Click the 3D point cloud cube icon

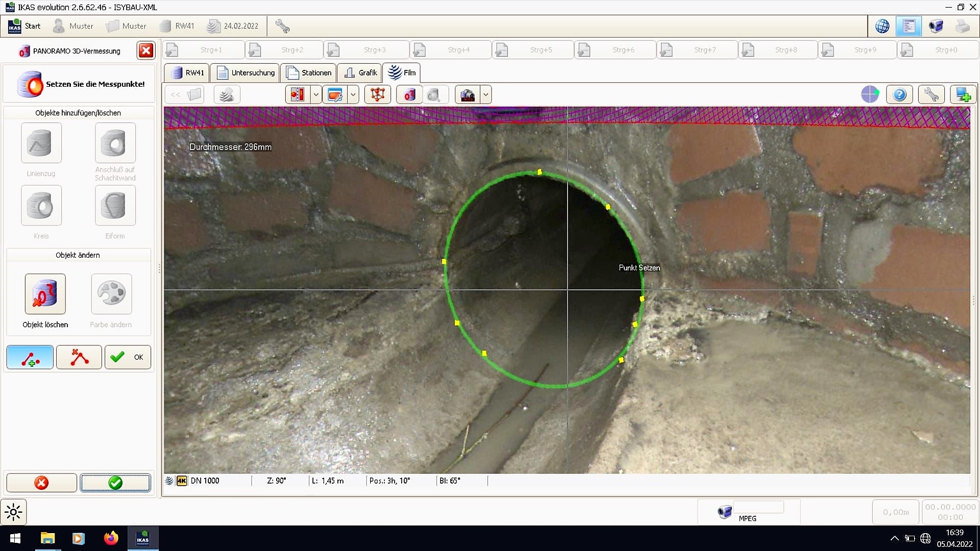click(x=378, y=95)
